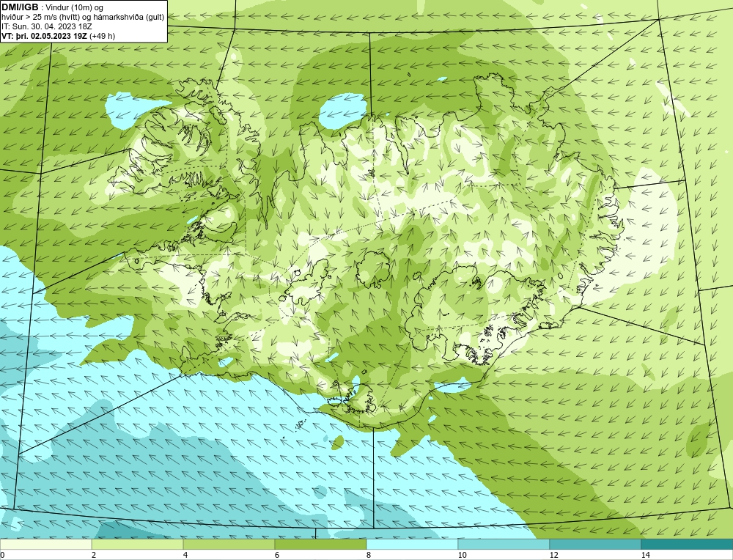The image size is (733, 560).
Task: Click the legend tick label "10"
Action: pyautogui.click(x=462, y=555)
